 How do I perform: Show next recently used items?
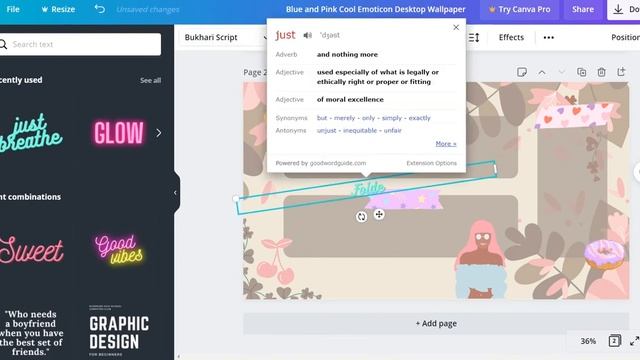coord(159,133)
